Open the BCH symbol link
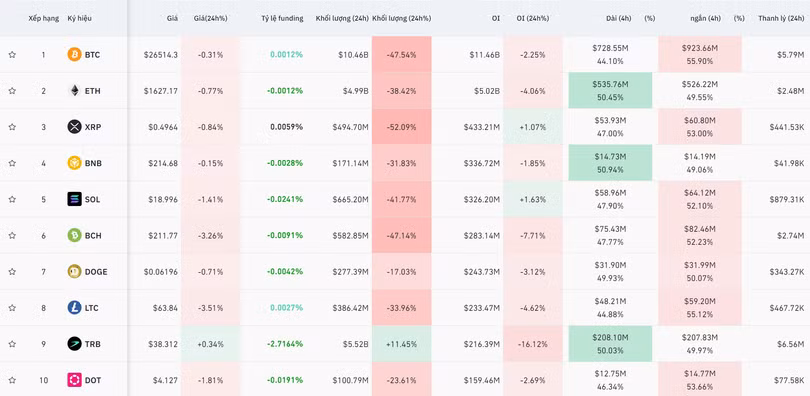The width and height of the screenshot is (810, 396). (93, 235)
